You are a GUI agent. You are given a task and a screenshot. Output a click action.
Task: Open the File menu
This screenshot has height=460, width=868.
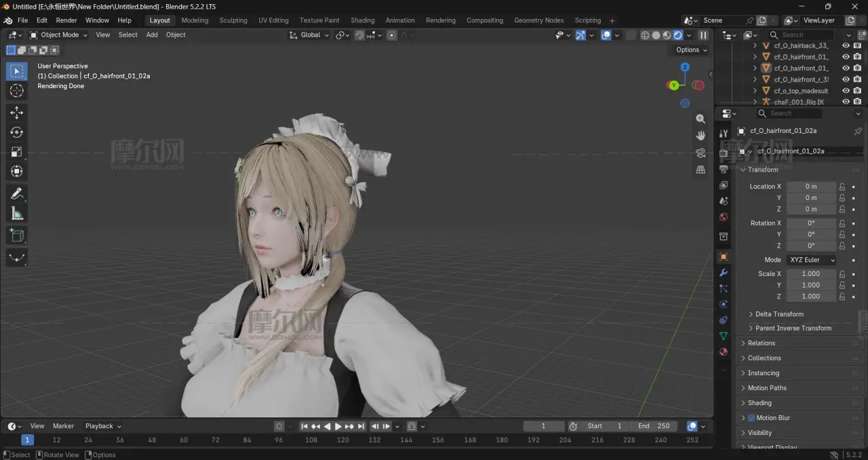pyautogui.click(x=22, y=20)
